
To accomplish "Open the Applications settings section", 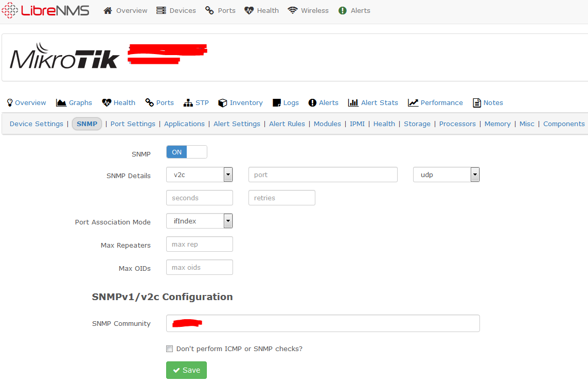I will tap(185, 124).
